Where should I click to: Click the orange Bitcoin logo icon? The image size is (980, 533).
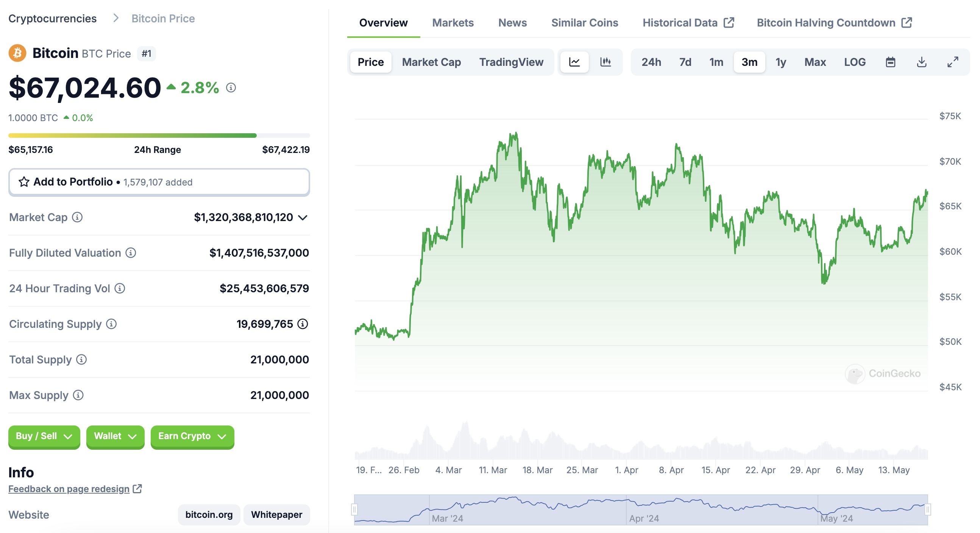point(17,53)
